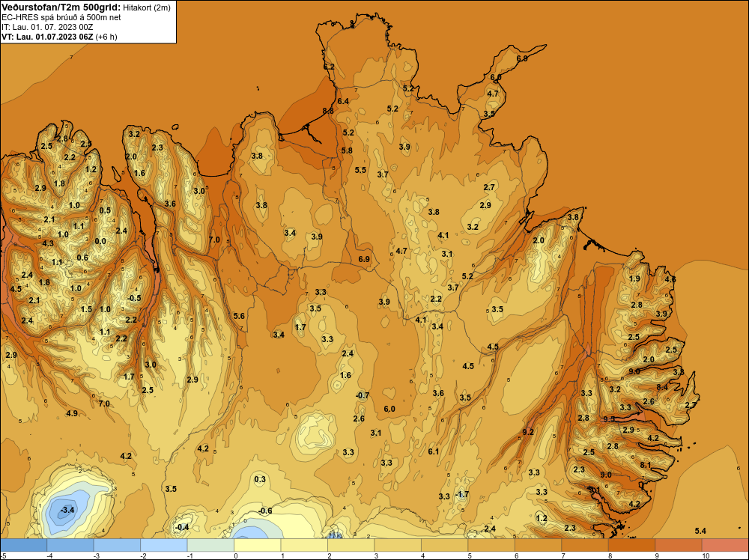Click the temperature value "0.5"
The width and height of the screenshot is (749, 560).
click(105, 210)
